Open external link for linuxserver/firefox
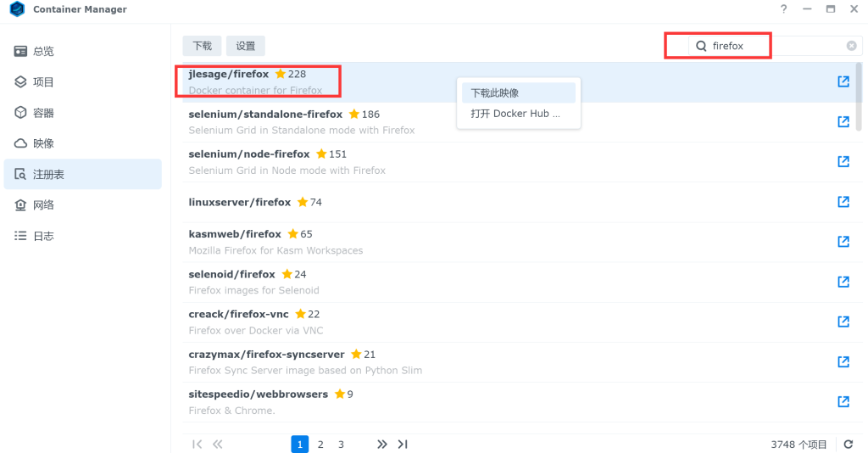Image resolution: width=868 pixels, height=453 pixels. click(x=843, y=202)
